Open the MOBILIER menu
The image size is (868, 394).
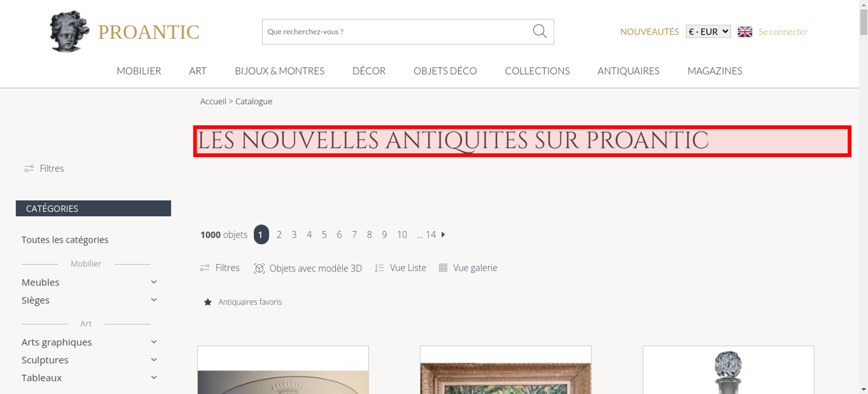point(139,71)
